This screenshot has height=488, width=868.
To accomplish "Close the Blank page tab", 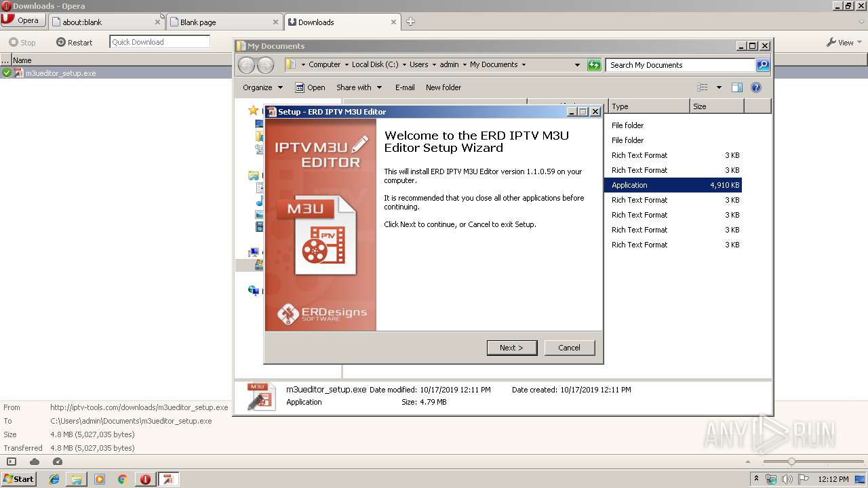I will pyautogui.click(x=275, y=22).
